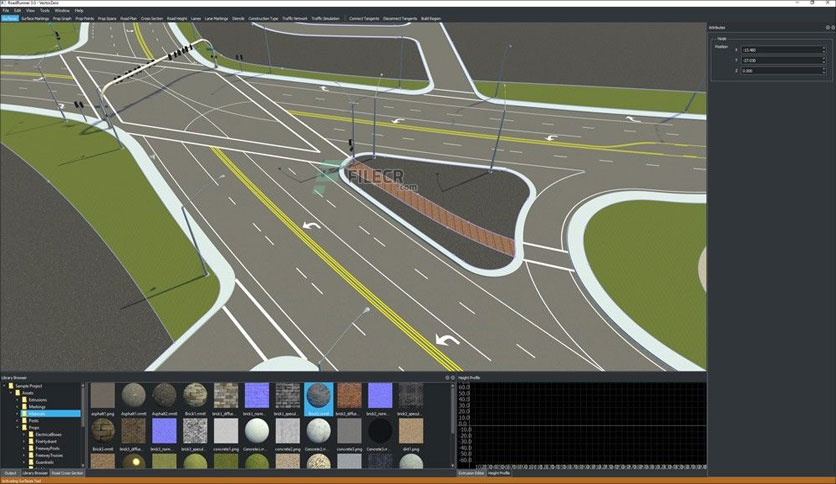
Task: Expand the FireHydrant folder arrow
Action: coord(25,441)
